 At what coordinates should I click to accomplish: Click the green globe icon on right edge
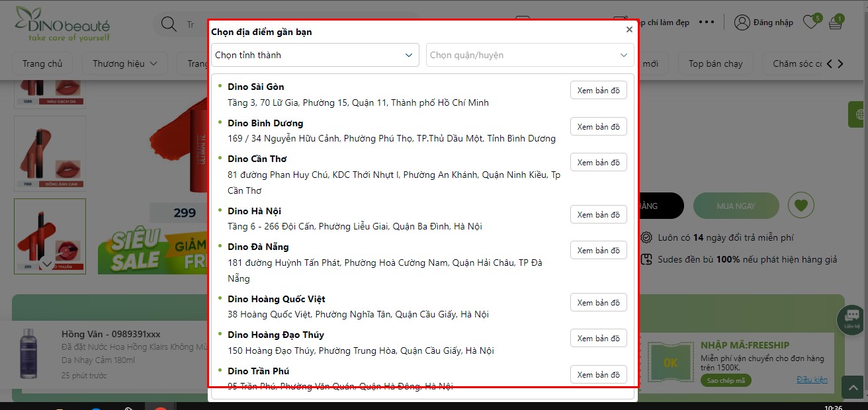[x=857, y=114]
